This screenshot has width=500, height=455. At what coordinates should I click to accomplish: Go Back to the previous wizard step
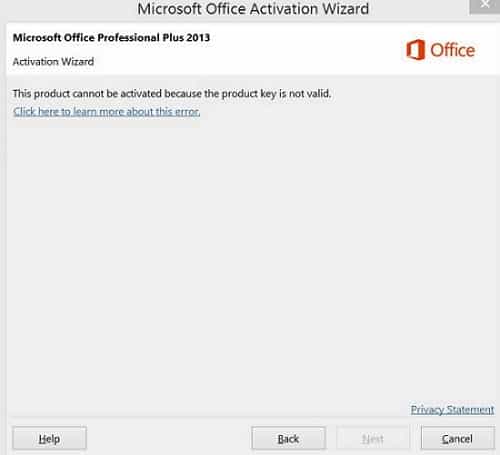[x=288, y=438]
